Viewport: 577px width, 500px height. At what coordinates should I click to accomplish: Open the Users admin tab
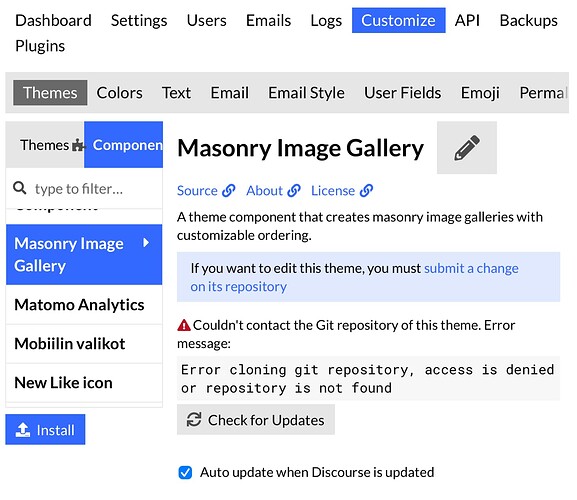tap(206, 21)
